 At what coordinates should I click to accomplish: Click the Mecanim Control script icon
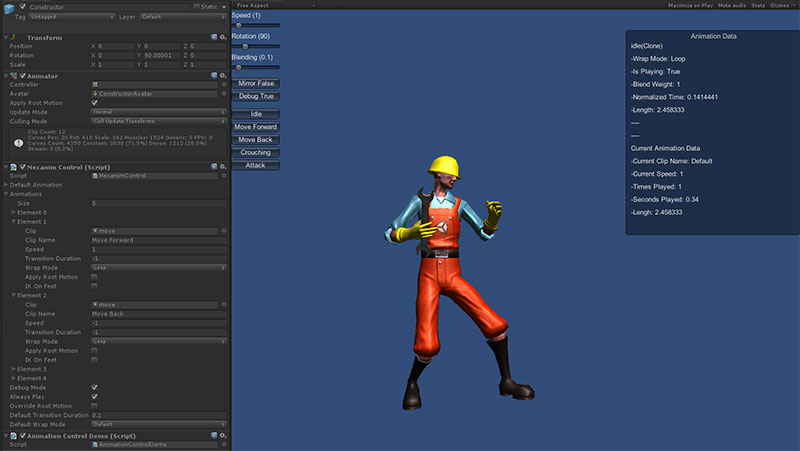tap(14, 167)
